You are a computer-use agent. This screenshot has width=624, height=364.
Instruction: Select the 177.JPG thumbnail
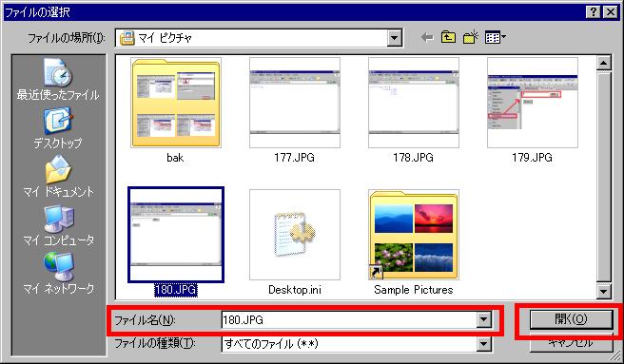[295, 110]
